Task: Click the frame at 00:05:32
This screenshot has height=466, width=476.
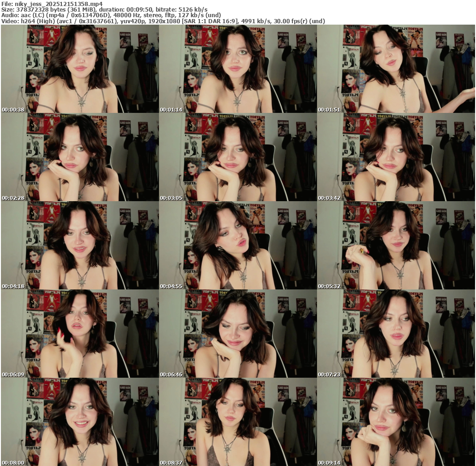Action: click(x=396, y=245)
